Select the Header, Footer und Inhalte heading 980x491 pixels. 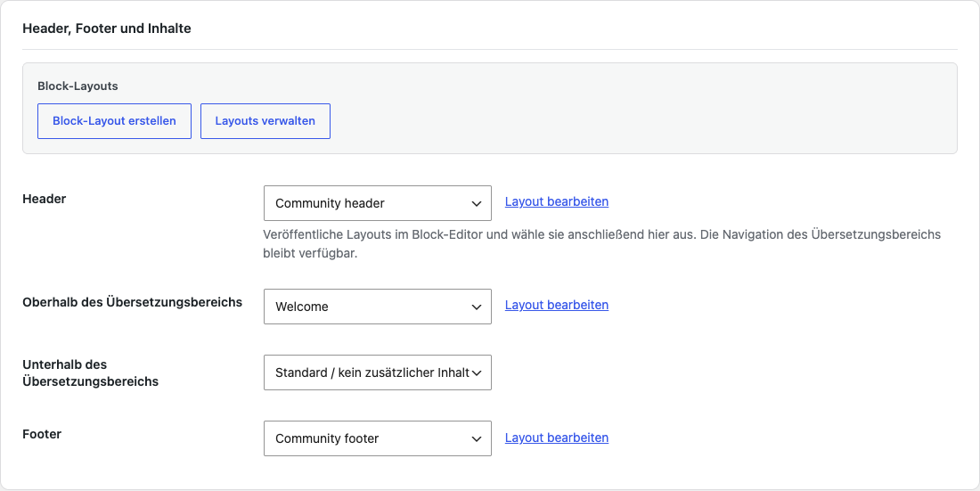(x=107, y=29)
